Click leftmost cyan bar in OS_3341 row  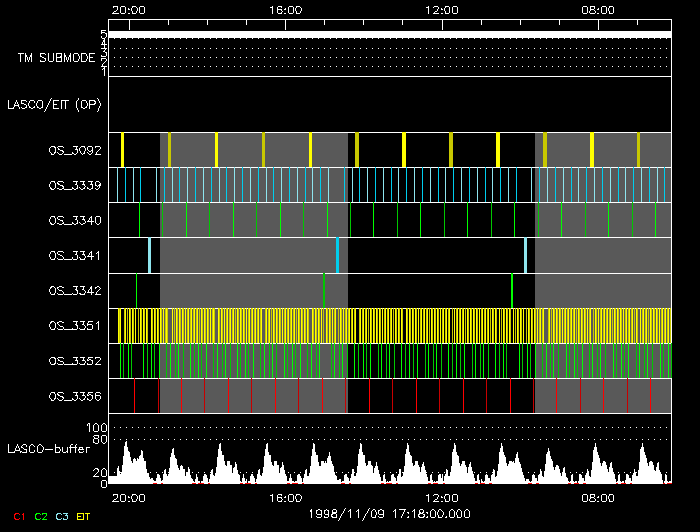click(x=149, y=255)
